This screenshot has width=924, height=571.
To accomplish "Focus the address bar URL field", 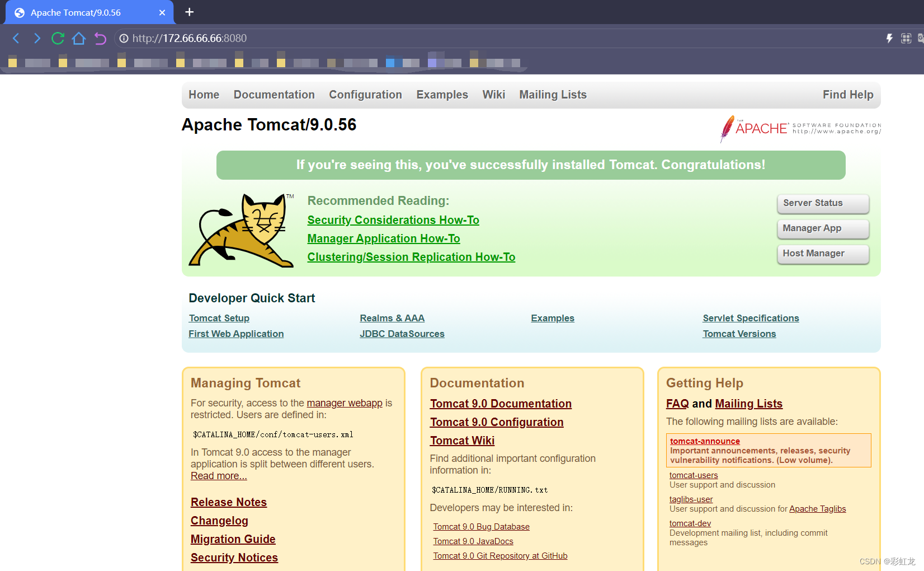I will (x=498, y=38).
